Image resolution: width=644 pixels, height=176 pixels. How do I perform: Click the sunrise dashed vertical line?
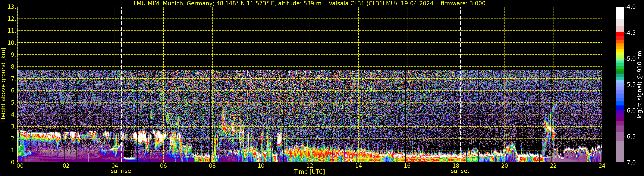click(x=121, y=75)
